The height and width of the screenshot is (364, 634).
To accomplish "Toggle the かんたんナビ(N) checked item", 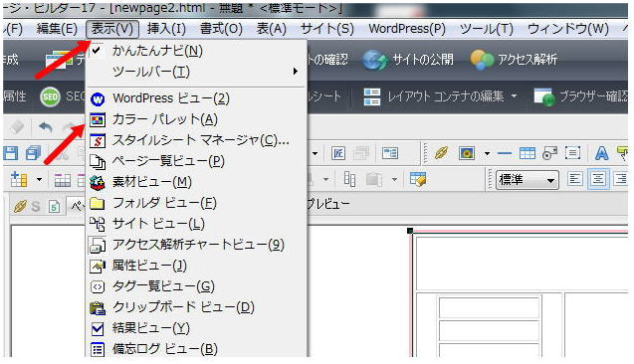I will click(196, 51).
